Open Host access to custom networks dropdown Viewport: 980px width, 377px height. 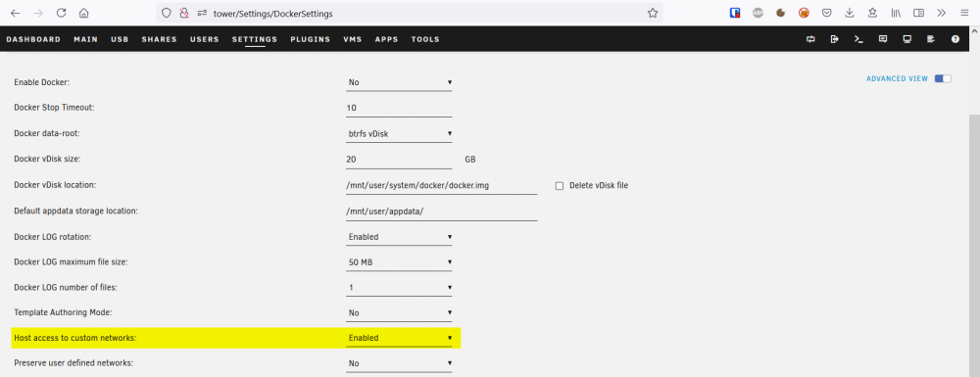[x=399, y=338]
